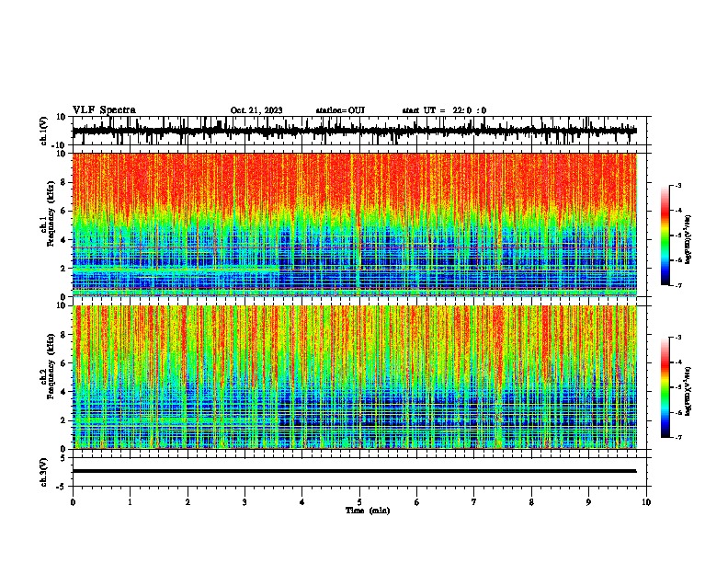Click the ch.2 color bar unit label
The image size is (728, 563).
[x=688, y=392]
